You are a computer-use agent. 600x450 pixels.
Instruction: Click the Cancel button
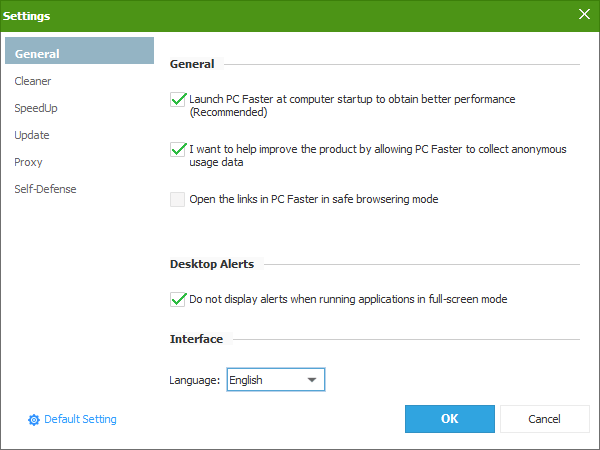544,419
